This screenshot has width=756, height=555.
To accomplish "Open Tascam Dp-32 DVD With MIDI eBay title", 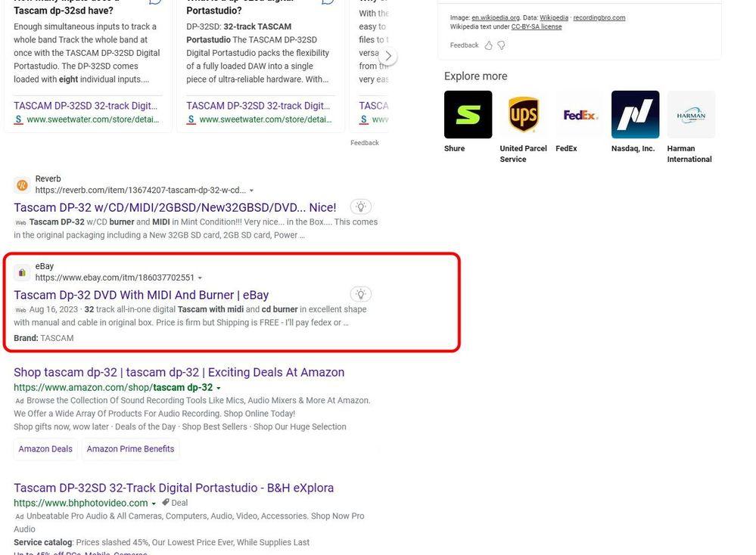I will pos(142,295).
